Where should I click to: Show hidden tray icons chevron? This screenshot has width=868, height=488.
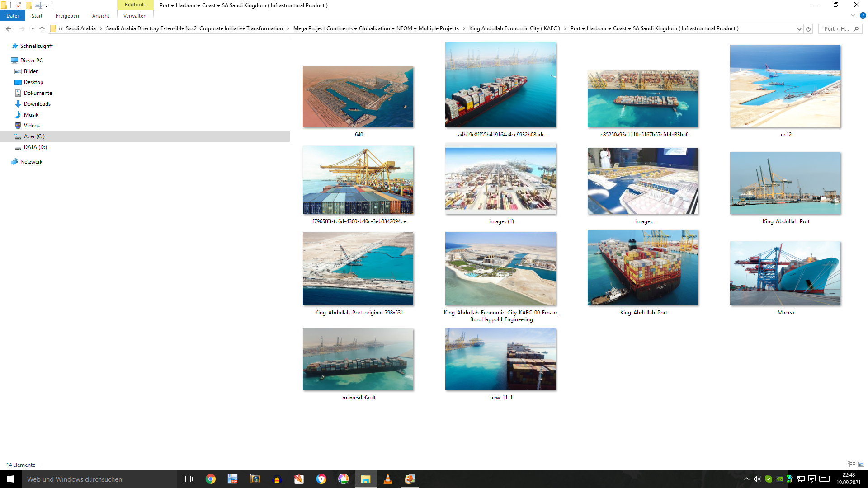(x=746, y=479)
